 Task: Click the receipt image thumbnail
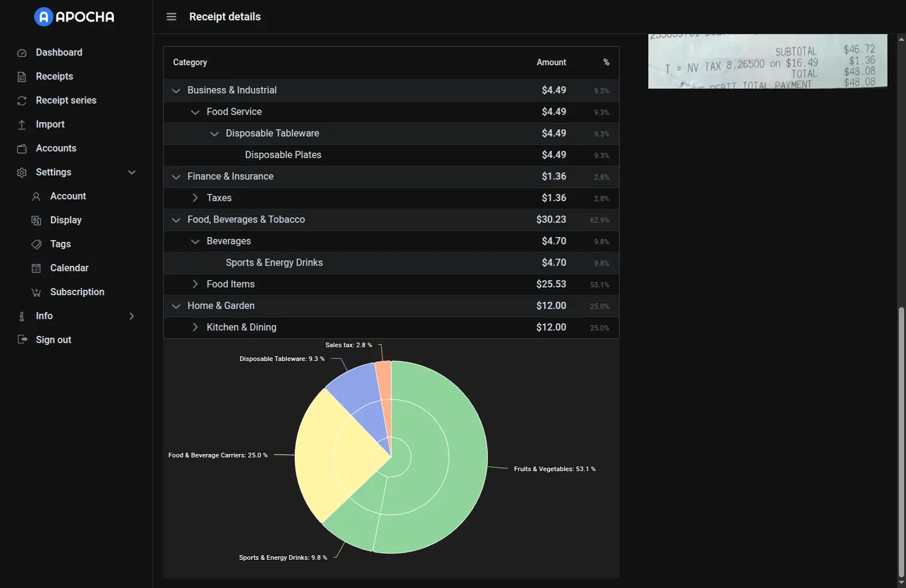(768, 61)
